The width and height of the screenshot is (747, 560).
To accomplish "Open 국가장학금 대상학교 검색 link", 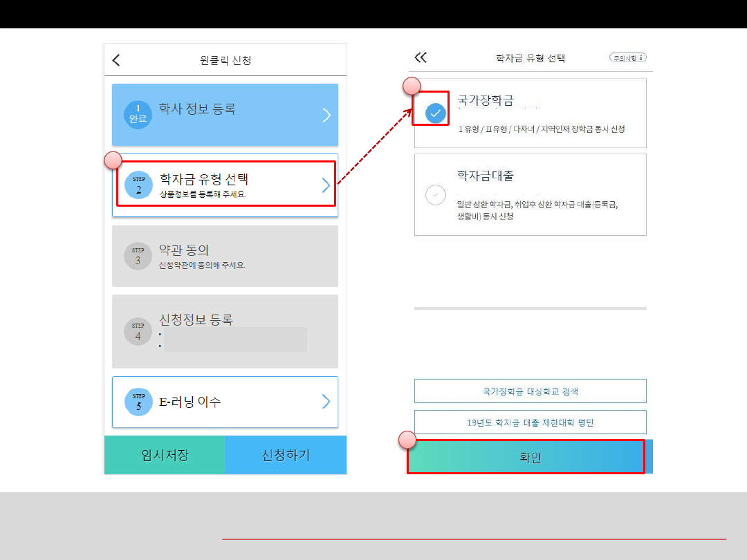I will pos(530,391).
